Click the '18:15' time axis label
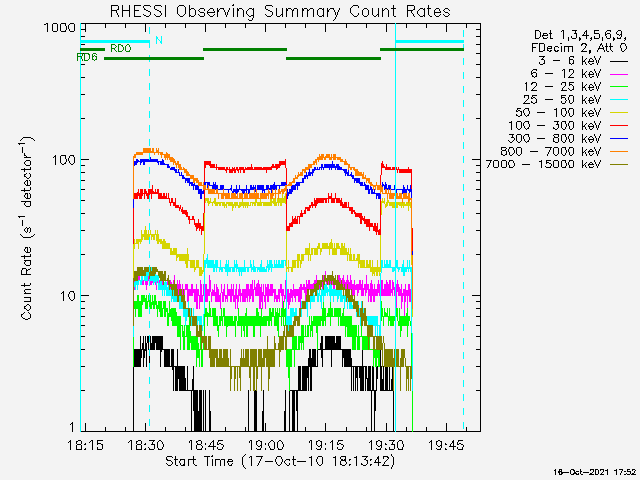The image size is (640, 480). 85,445
